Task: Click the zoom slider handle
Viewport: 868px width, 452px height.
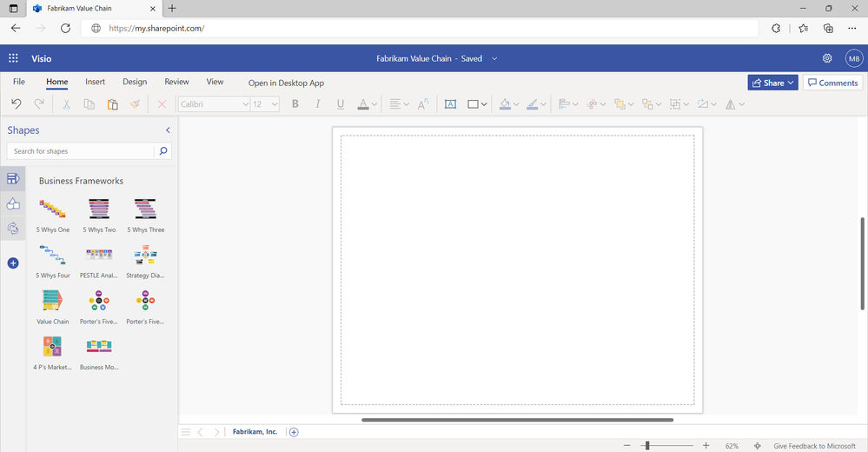Action: coord(647,445)
